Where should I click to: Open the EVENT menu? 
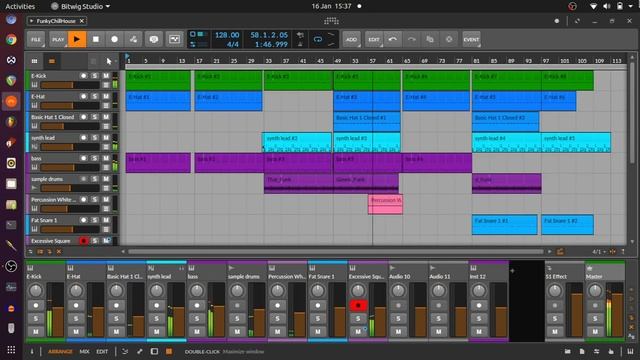(x=471, y=39)
